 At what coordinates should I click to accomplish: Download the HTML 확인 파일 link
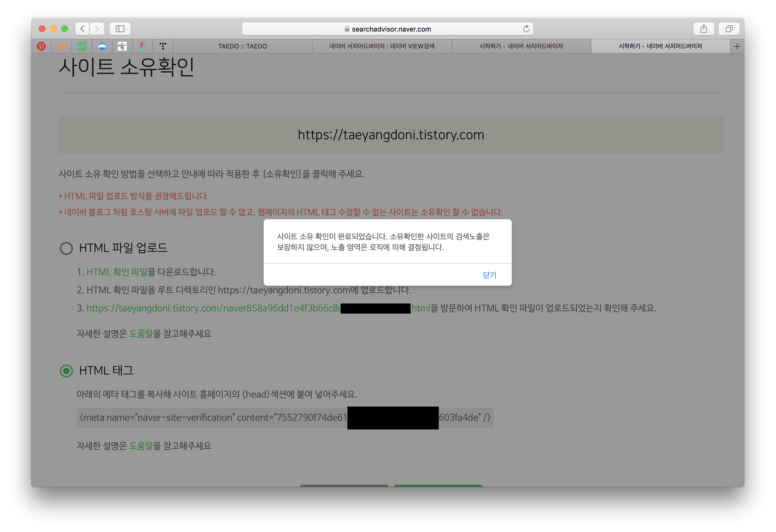pos(117,272)
